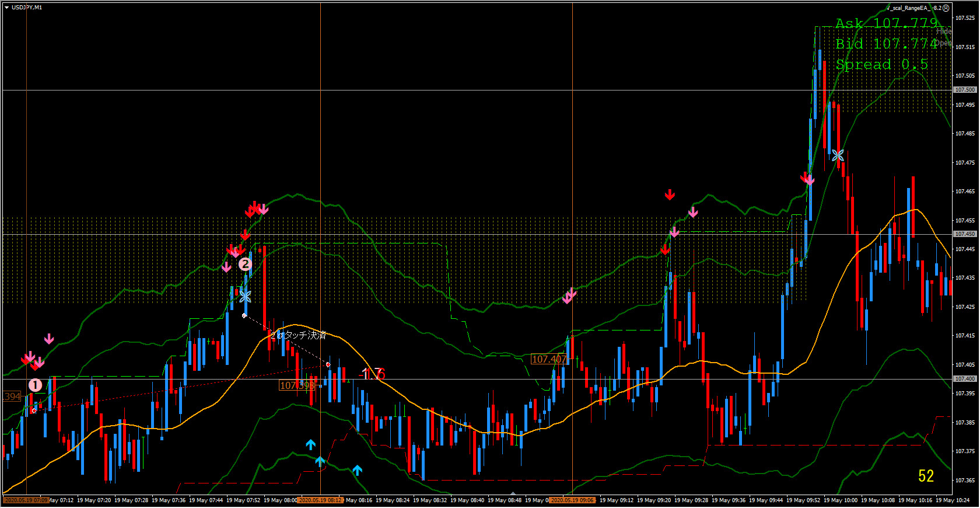Select the Spread 0.5 label

click(x=881, y=64)
